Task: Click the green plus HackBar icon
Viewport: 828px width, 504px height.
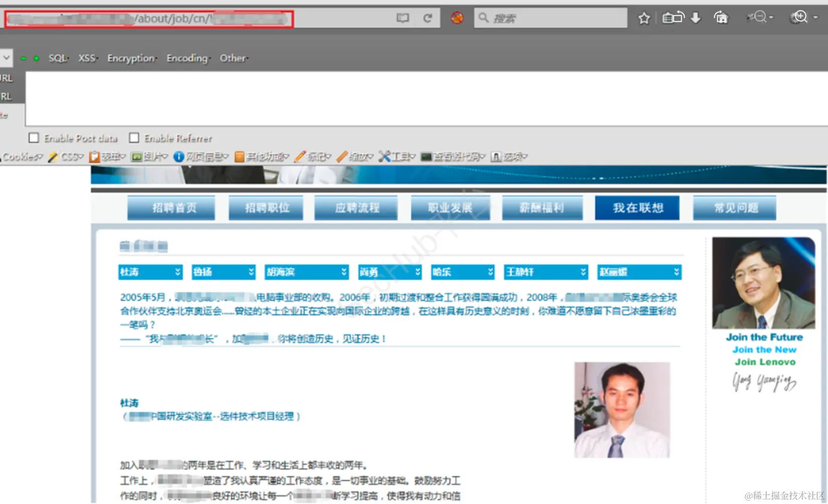Action: click(36, 58)
